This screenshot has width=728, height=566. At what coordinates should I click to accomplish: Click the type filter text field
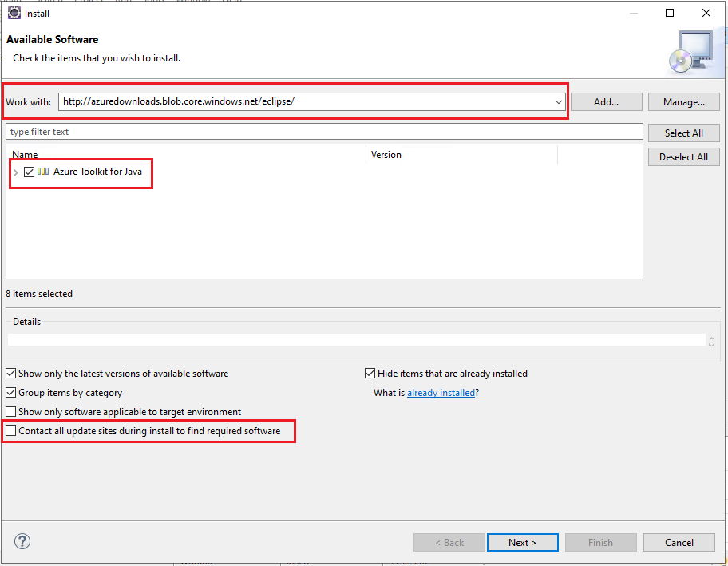(319, 131)
